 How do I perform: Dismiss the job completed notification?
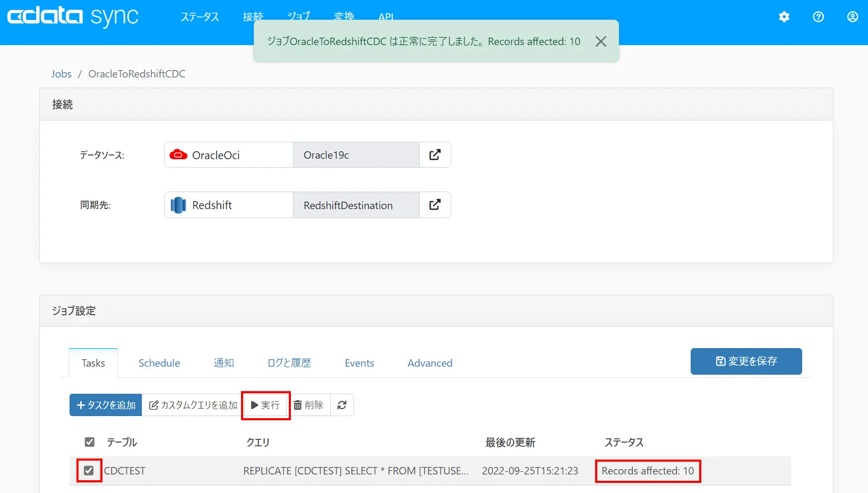coord(601,41)
